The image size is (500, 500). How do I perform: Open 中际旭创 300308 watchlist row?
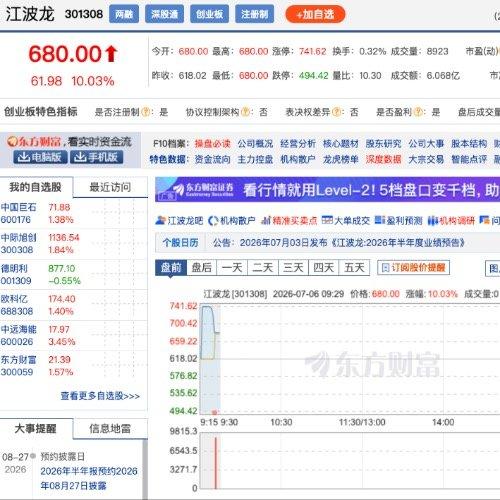click(x=73, y=244)
